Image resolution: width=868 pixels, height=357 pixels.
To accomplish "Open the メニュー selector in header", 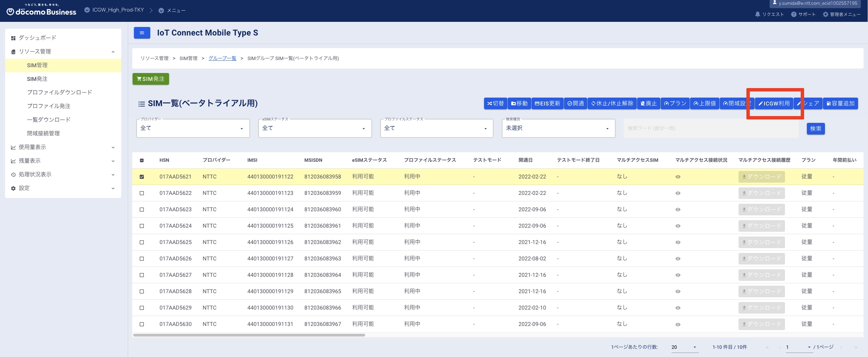I will (172, 11).
